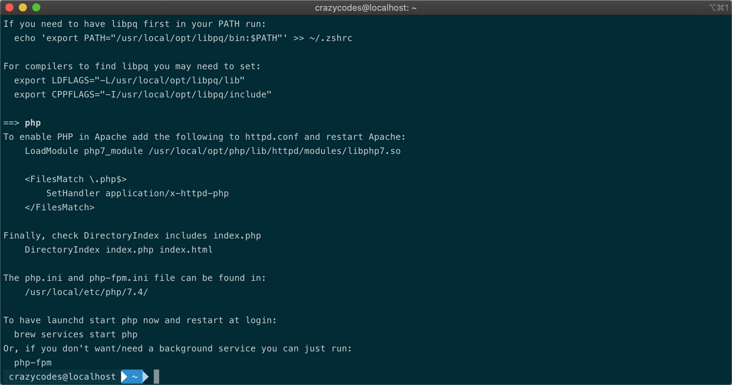This screenshot has width=732, height=385.
Task: Click the crazycodes@localhost prompt segment
Action: 62,377
